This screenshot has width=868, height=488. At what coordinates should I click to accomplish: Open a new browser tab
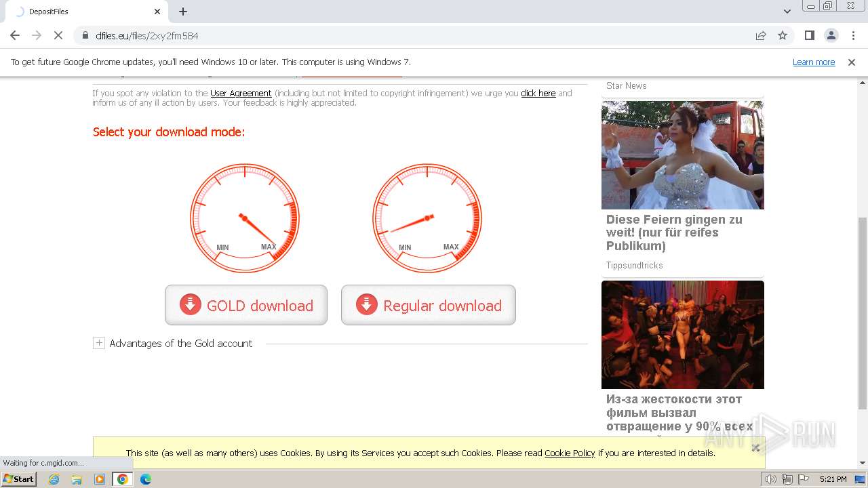(183, 12)
